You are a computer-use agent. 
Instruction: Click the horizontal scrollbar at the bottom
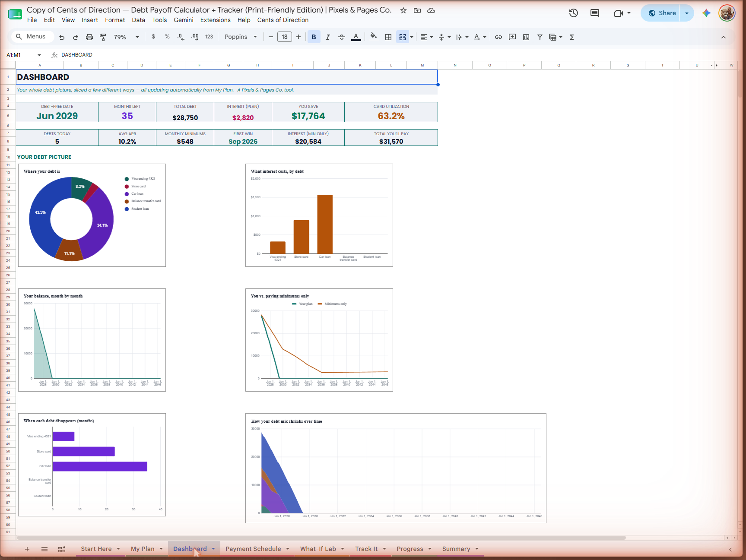(x=321, y=538)
